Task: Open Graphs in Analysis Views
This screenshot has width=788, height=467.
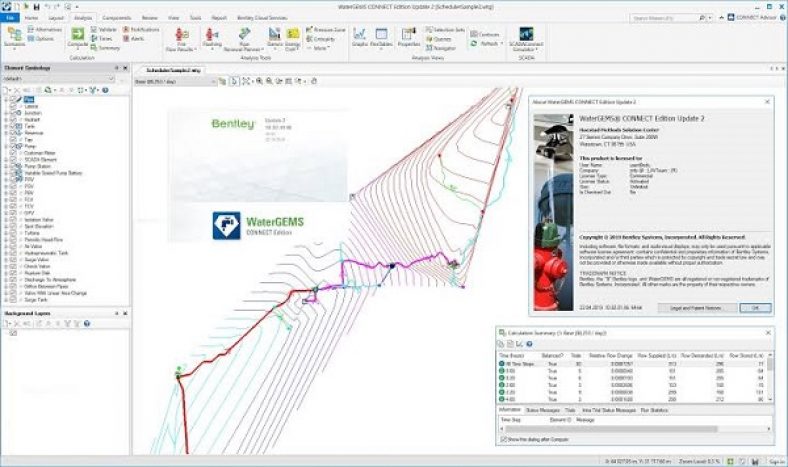Action: (x=359, y=37)
